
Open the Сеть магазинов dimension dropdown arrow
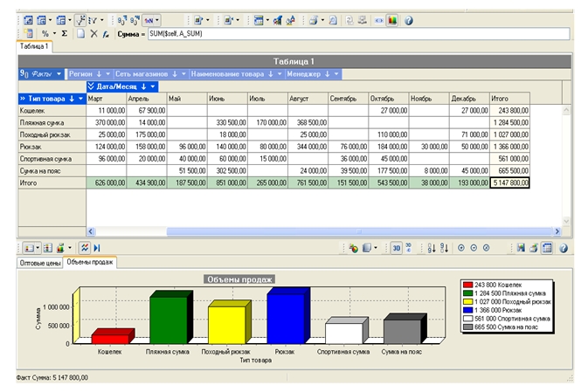pos(183,74)
